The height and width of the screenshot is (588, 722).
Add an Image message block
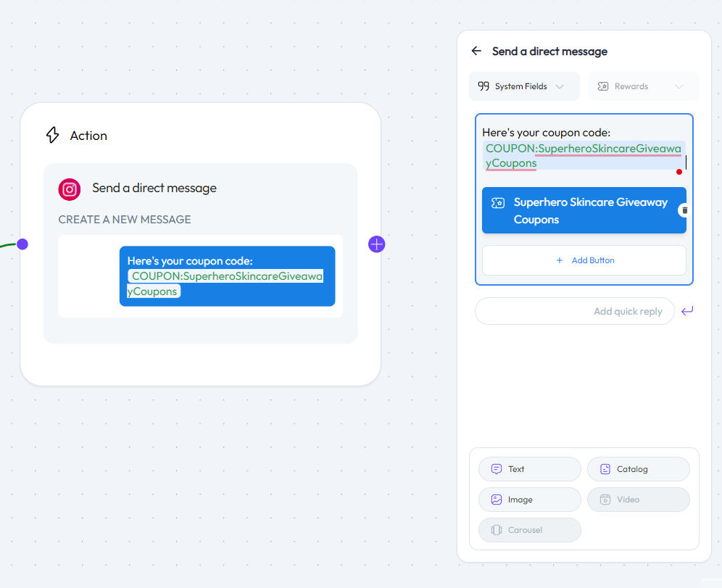tap(529, 500)
